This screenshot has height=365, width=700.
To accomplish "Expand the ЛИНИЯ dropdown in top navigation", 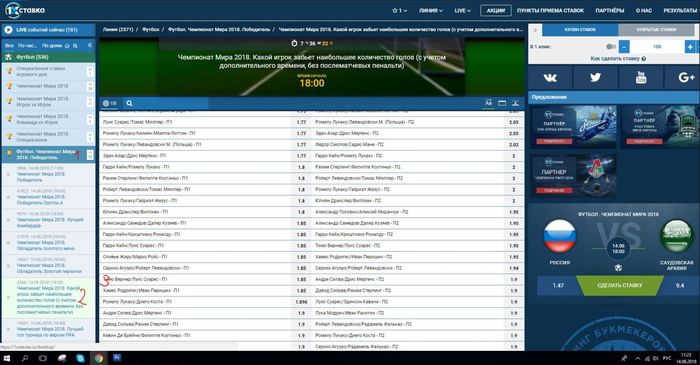I will pyautogui.click(x=430, y=10).
